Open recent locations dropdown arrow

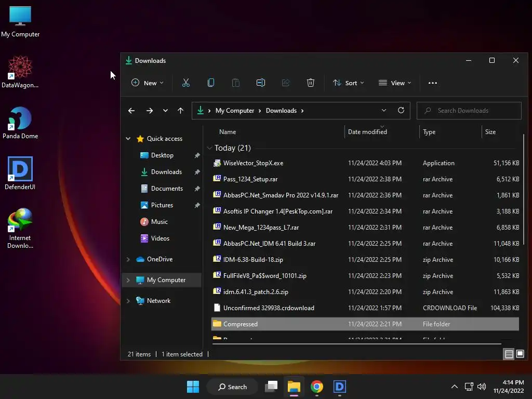coord(165,111)
